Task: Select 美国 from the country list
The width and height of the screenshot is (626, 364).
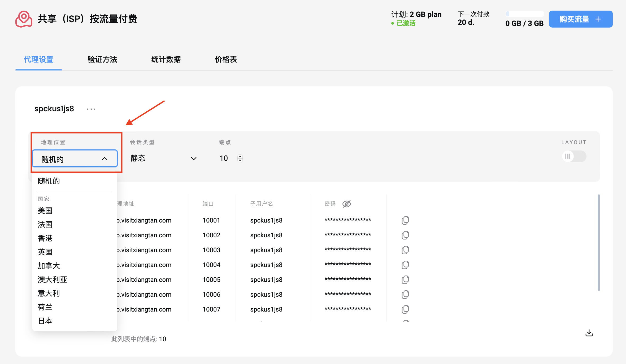Action: coord(45,211)
